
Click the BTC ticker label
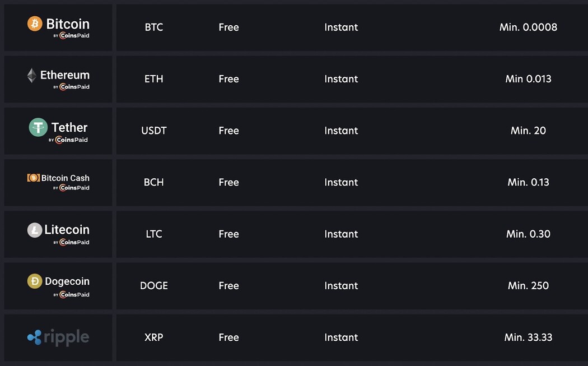pos(153,27)
